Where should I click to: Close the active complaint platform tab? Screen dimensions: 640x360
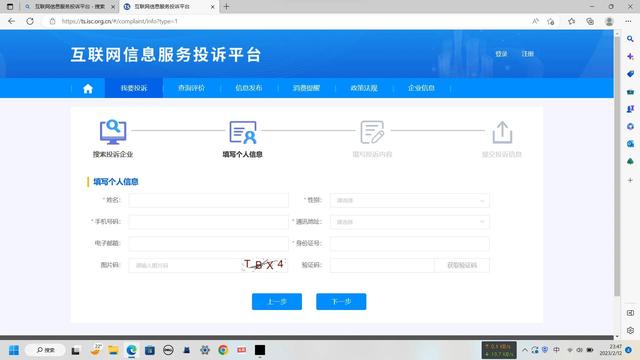[x=213, y=7]
